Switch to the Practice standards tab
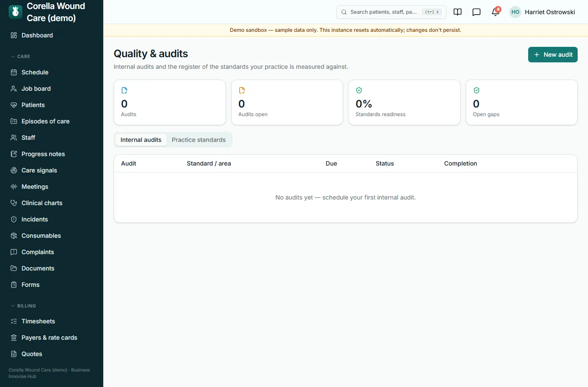This screenshot has width=588, height=387. pyautogui.click(x=198, y=140)
